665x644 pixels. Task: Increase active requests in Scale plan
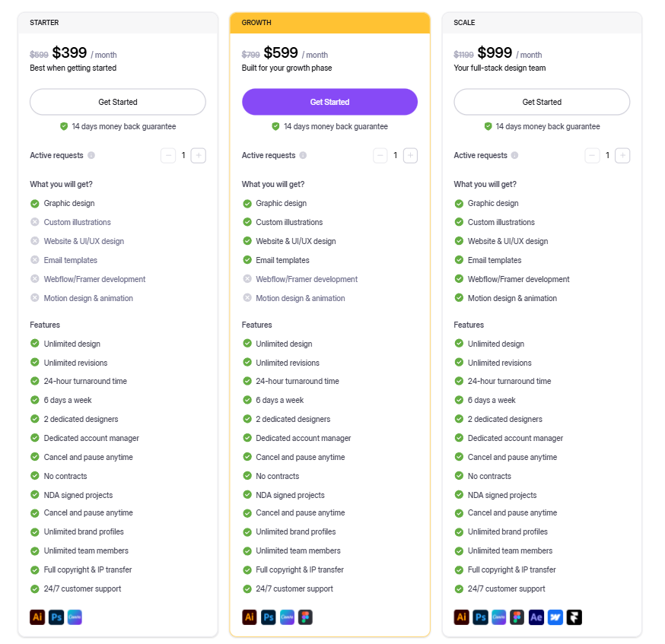pyautogui.click(x=622, y=156)
